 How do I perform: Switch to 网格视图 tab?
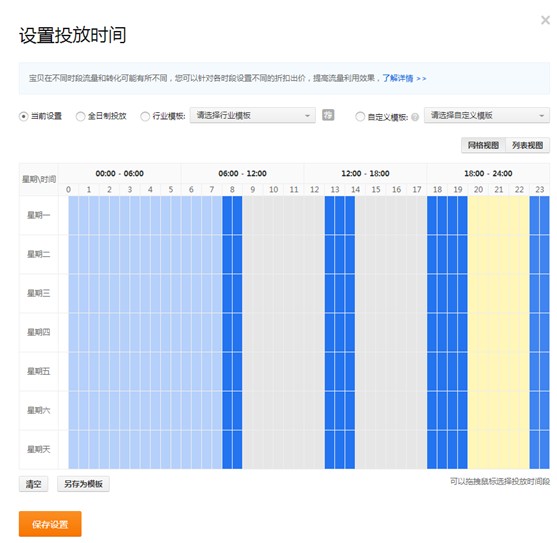click(x=483, y=145)
